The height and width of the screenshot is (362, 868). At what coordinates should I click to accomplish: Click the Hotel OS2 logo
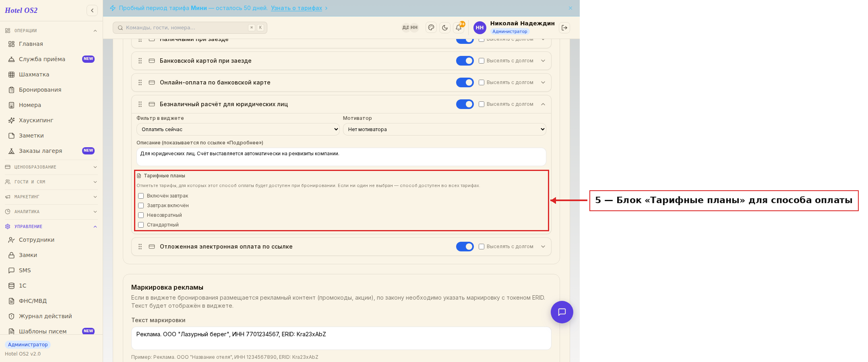[21, 10]
